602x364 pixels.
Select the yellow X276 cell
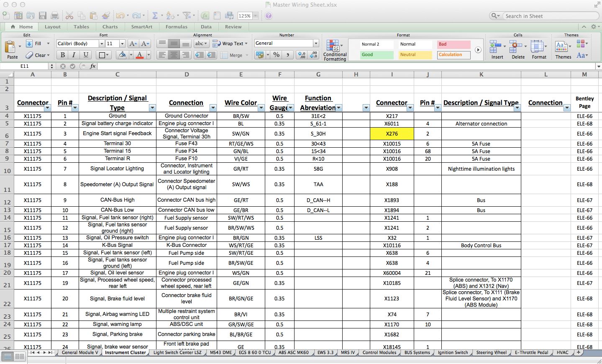click(392, 133)
